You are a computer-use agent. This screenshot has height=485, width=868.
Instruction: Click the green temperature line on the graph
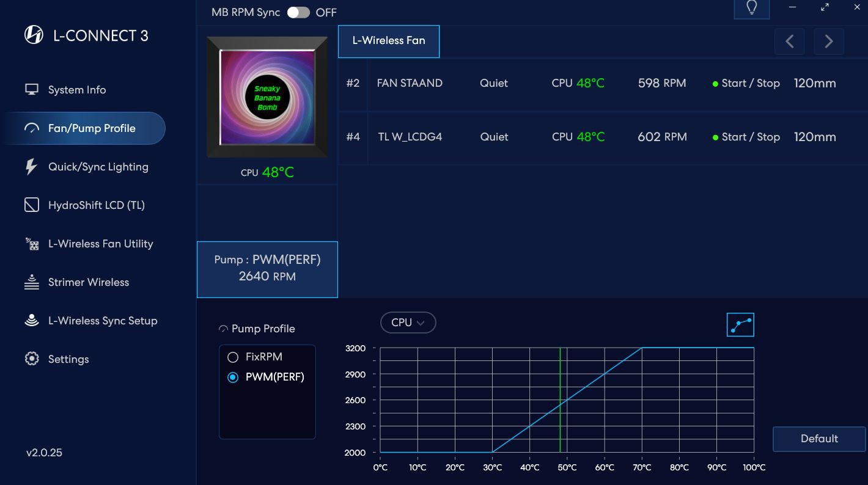560,400
